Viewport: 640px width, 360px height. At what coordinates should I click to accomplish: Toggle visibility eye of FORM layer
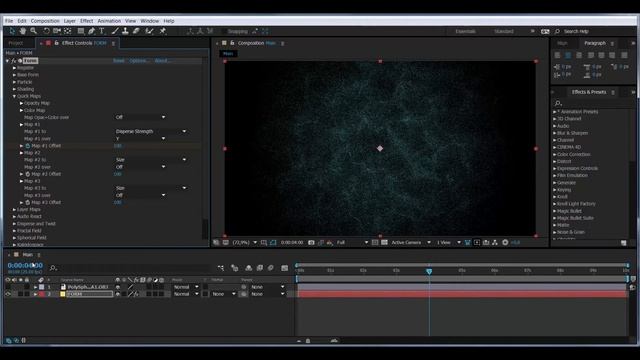(x=8, y=294)
